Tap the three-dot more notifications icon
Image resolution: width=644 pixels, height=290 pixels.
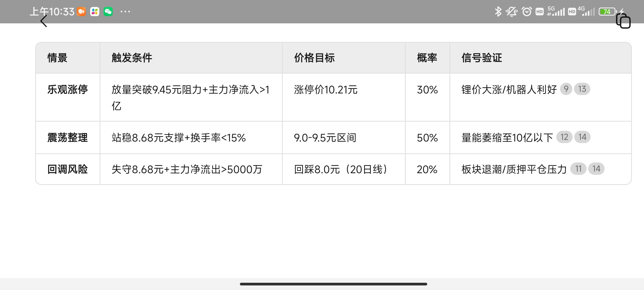pos(125,12)
